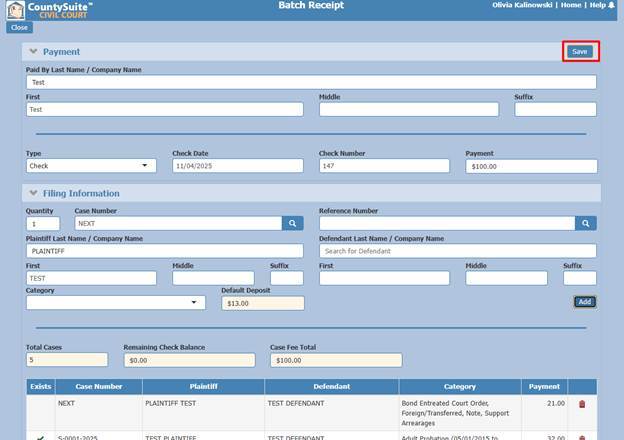The image size is (624, 440).
Task: Click the Payment column header
Action: [x=544, y=386]
